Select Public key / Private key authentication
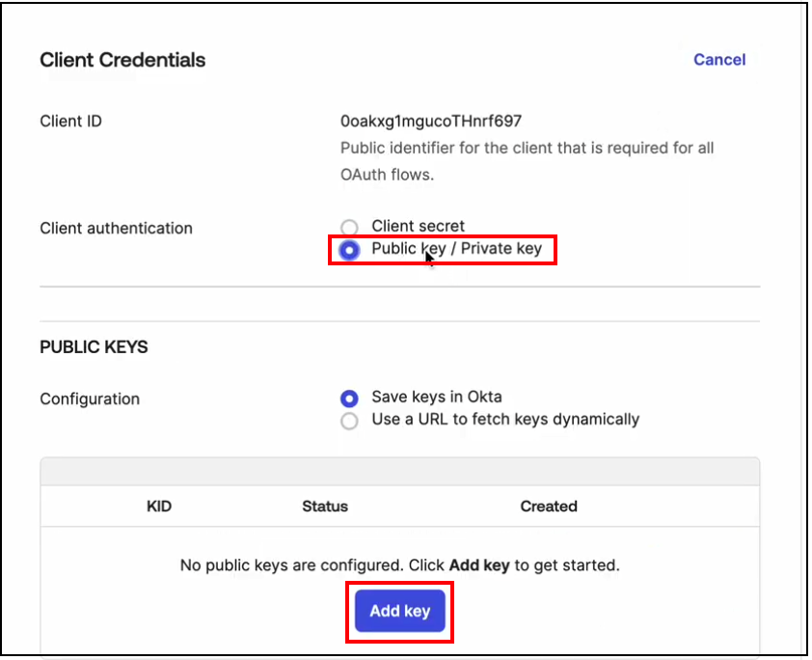 349,250
